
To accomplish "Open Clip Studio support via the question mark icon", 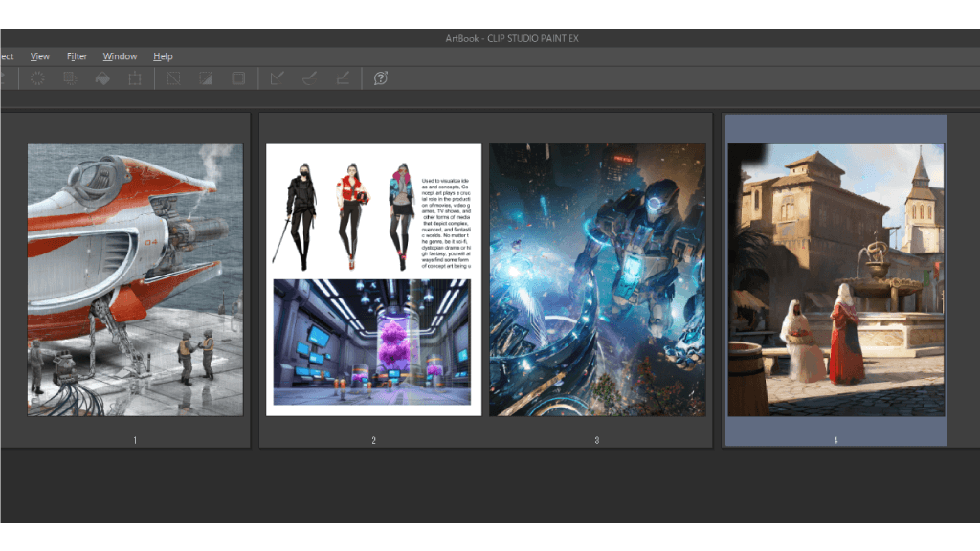I will pyautogui.click(x=381, y=78).
